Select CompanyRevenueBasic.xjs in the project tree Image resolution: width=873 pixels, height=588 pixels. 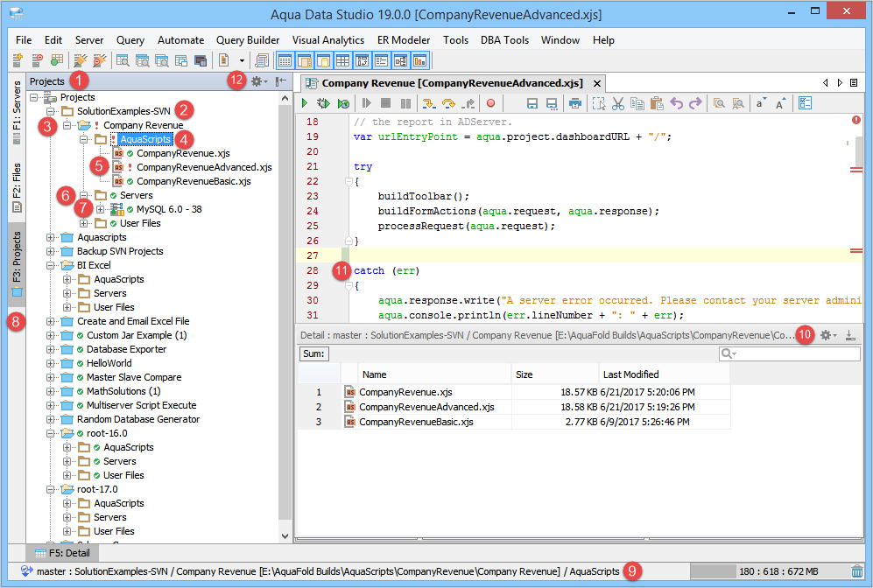click(194, 181)
